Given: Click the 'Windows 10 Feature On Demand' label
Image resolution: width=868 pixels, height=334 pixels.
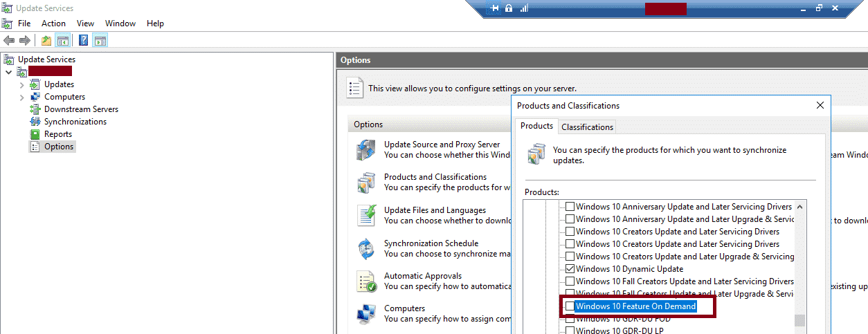Looking at the screenshot, I should (x=635, y=306).
